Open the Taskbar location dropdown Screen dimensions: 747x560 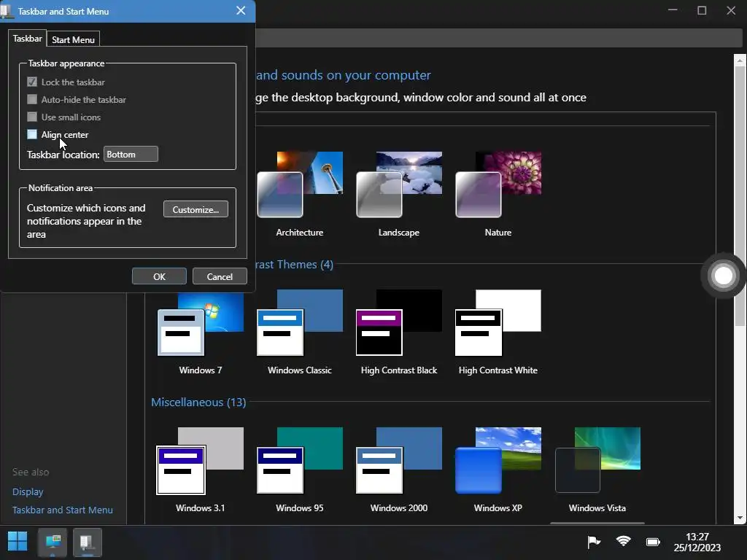[x=131, y=155]
